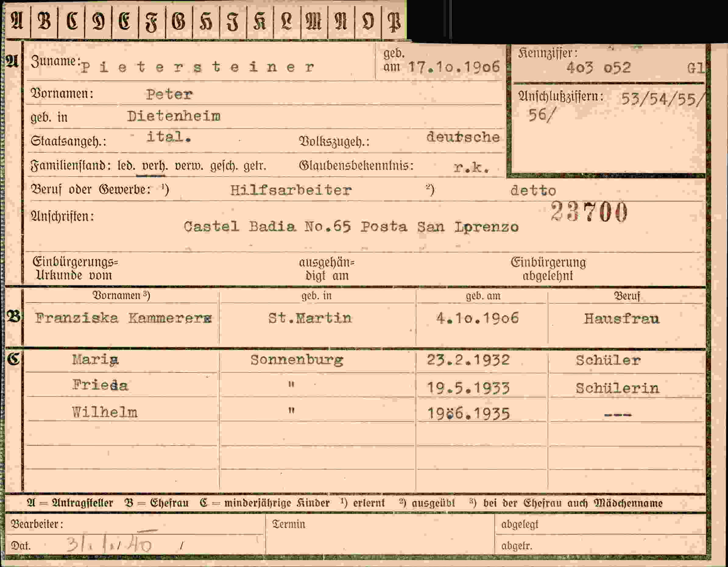Image resolution: width=728 pixels, height=567 pixels.
Task: Click the occupation Schülerin
Action: [617, 388]
